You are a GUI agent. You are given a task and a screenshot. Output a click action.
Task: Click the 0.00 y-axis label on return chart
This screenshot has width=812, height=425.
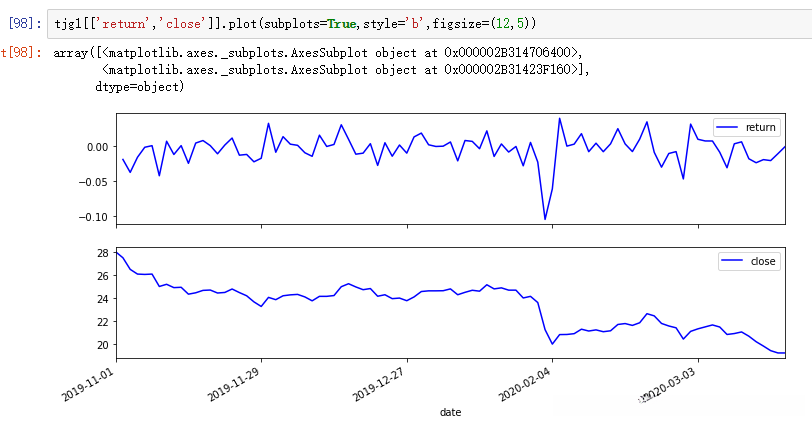coord(98,147)
